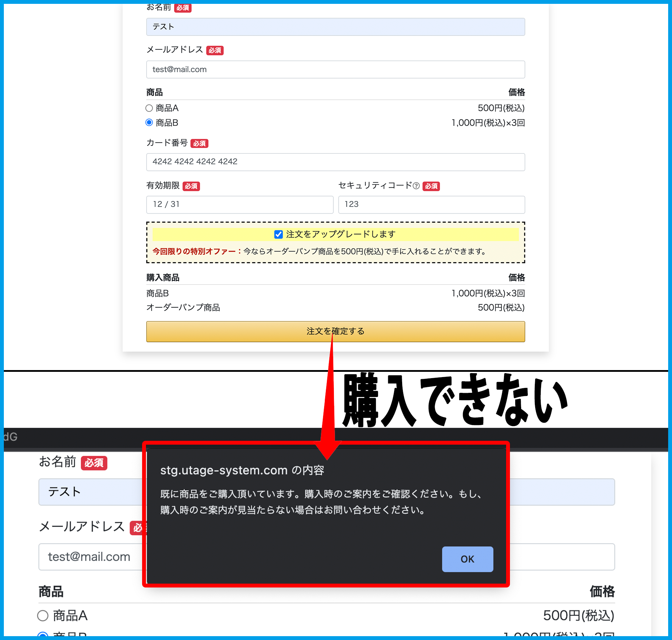Click the 今回限りの特別オファー red offer text
The image size is (672, 640).
[x=194, y=251]
